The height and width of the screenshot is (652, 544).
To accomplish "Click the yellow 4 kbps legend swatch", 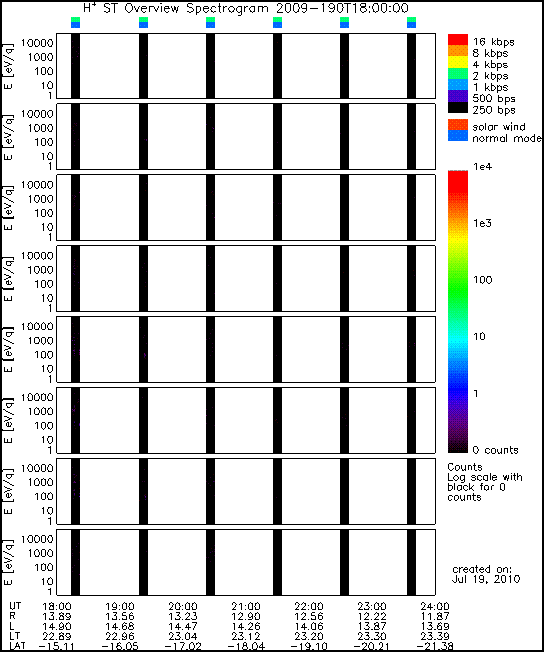I will click(458, 62).
